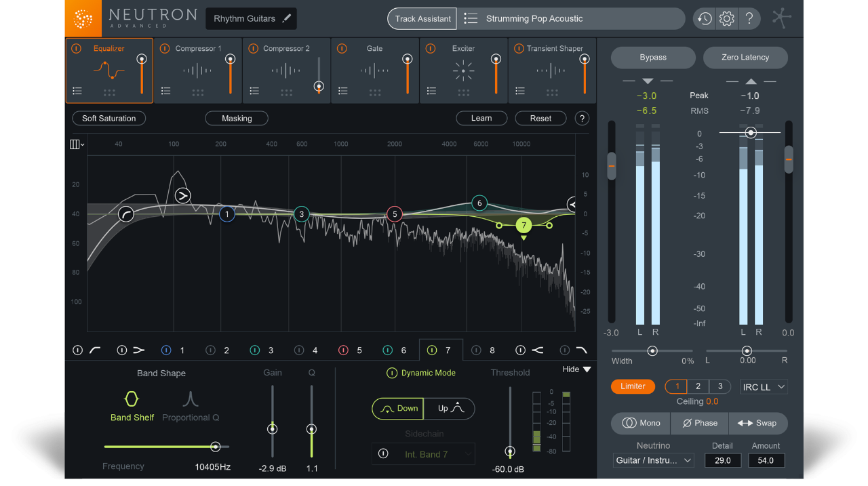Choose the Proportional Q shape icon
Screen dimensions: 868x486
pyautogui.click(x=191, y=398)
